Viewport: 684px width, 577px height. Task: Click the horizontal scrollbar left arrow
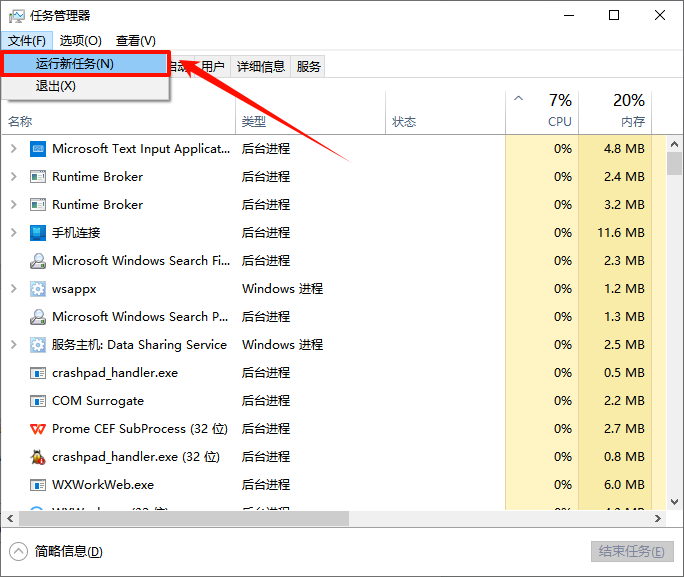coord(10,519)
